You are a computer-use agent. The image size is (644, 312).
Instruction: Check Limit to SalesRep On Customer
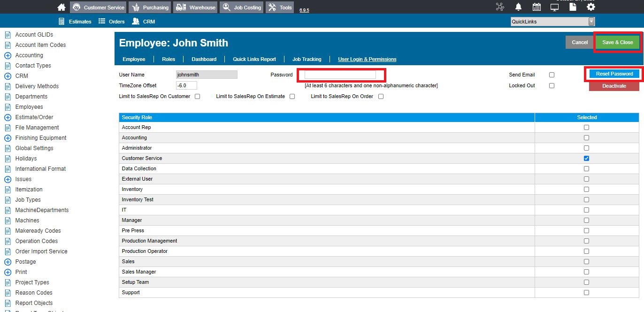[198, 97]
